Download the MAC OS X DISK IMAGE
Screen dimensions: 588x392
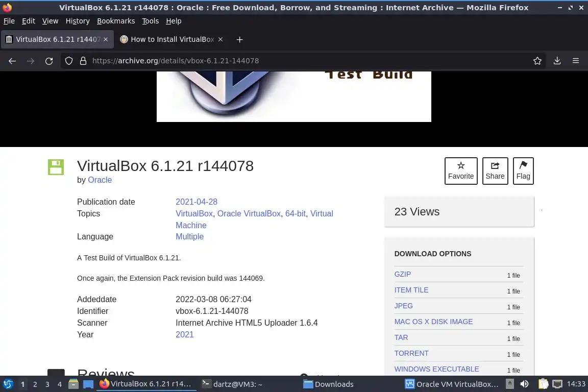coord(433,322)
